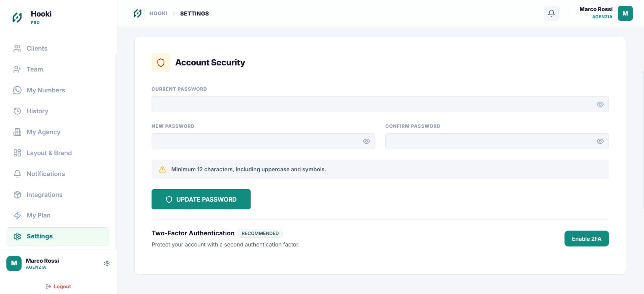Click the M avatar at the sidebar bottom

point(14,263)
